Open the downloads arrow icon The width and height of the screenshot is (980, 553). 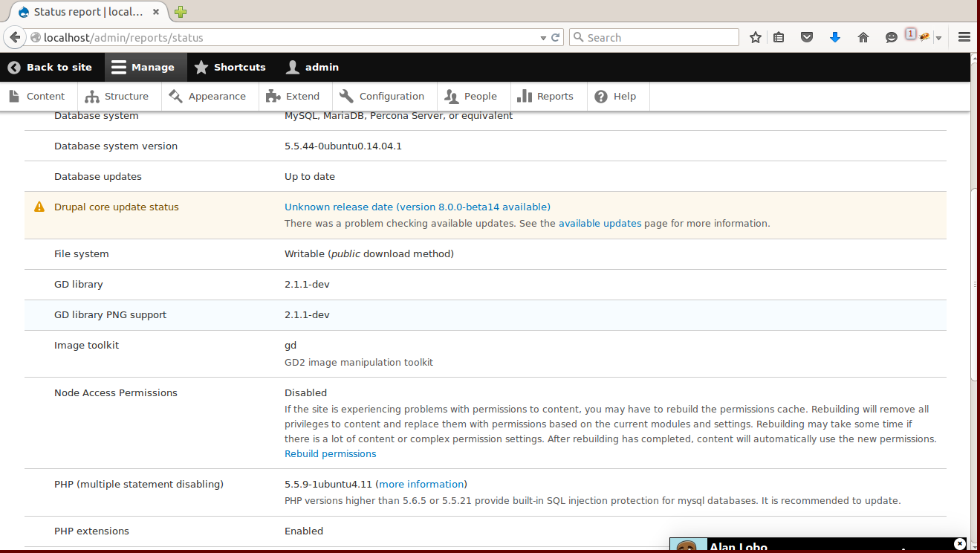coord(835,37)
